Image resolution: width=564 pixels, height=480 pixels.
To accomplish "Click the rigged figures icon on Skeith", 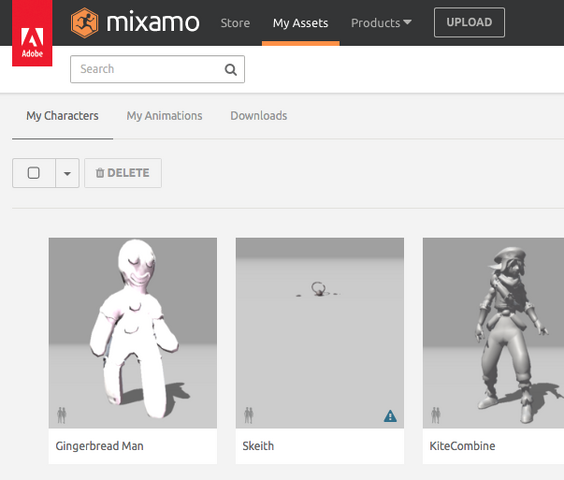I will tap(249, 415).
